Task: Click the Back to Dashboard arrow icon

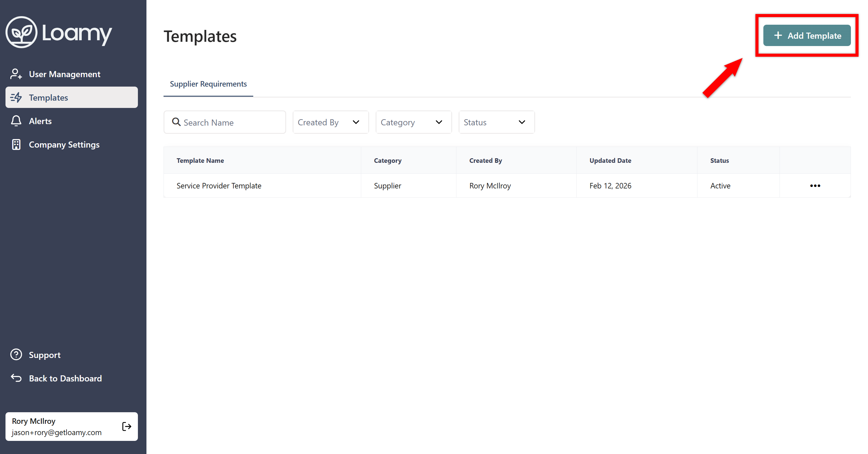Action: pyautogui.click(x=16, y=378)
